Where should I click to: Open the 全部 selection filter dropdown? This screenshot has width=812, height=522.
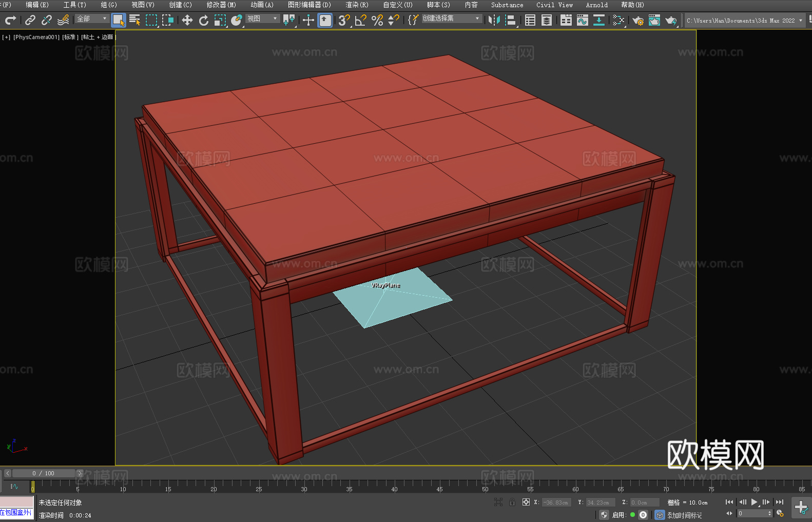tap(92, 18)
